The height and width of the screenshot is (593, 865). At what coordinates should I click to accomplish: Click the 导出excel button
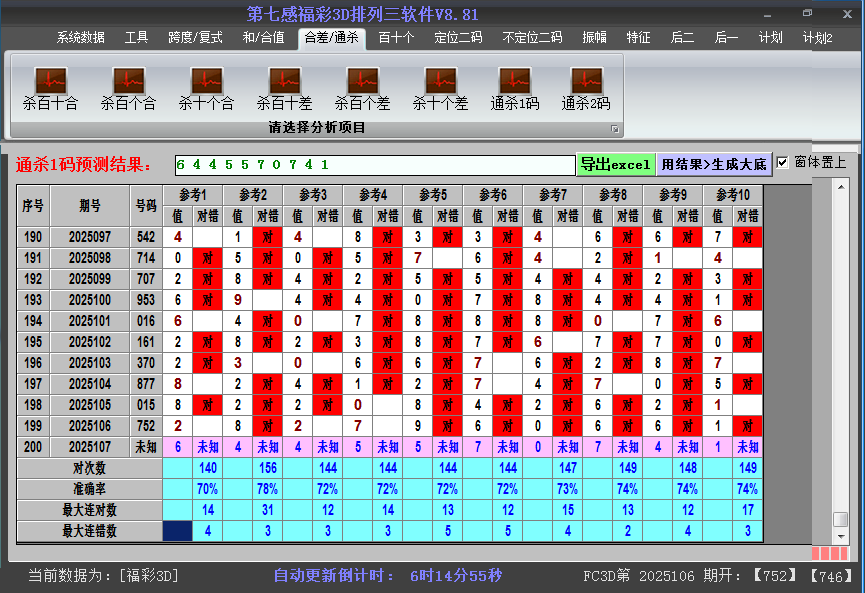point(616,164)
